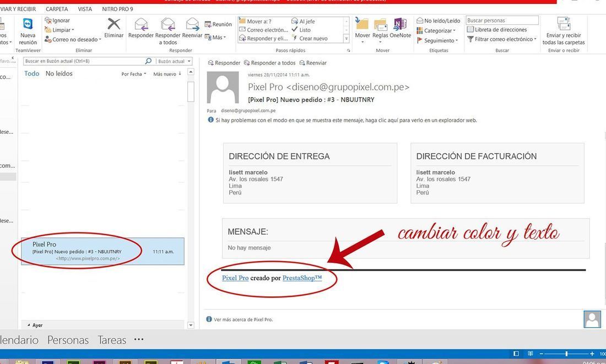Click the zoom slider handle

(566, 354)
